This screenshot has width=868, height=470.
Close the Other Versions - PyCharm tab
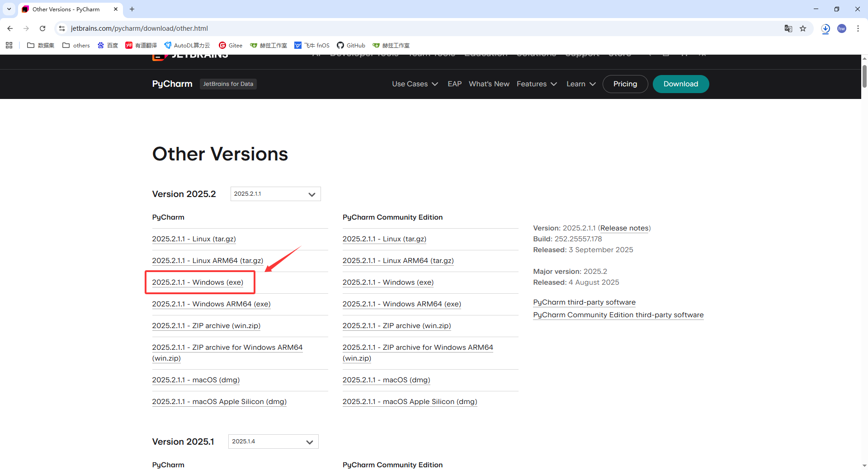click(116, 9)
